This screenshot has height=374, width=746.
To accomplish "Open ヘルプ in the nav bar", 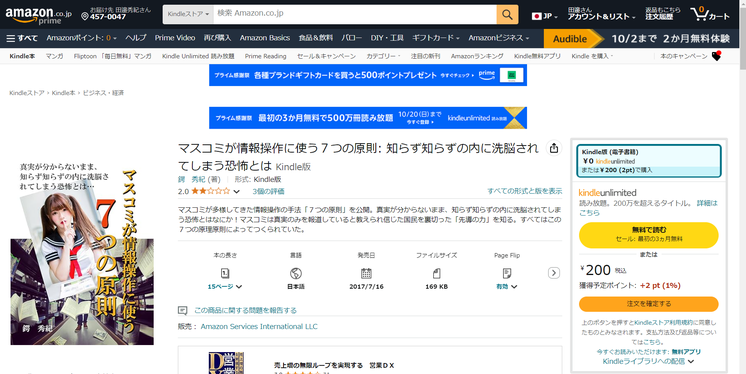I will [136, 38].
